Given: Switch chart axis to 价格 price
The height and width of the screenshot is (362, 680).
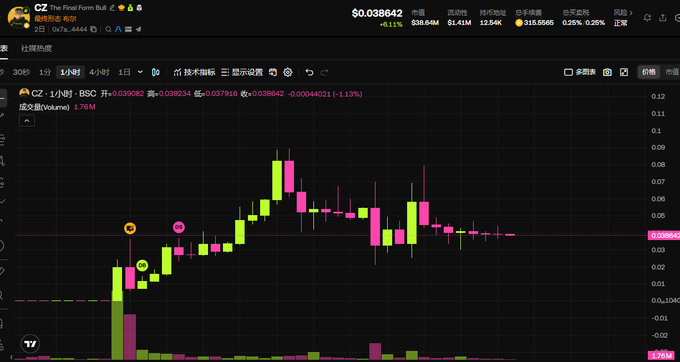Looking at the screenshot, I should [x=649, y=72].
